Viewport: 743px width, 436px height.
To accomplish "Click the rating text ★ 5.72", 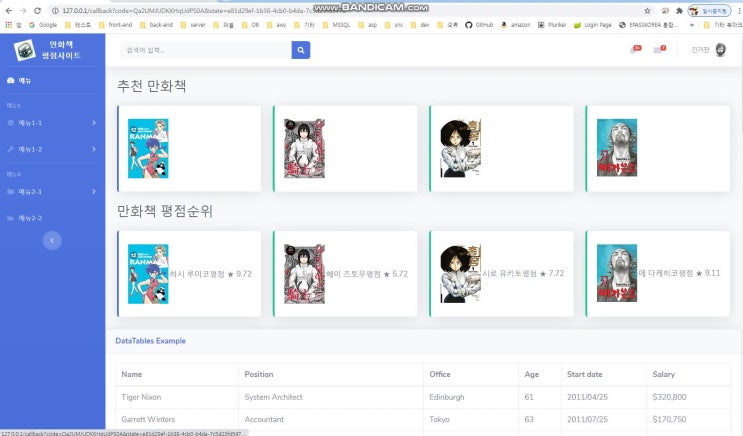I will pyautogui.click(x=396, y=274).
